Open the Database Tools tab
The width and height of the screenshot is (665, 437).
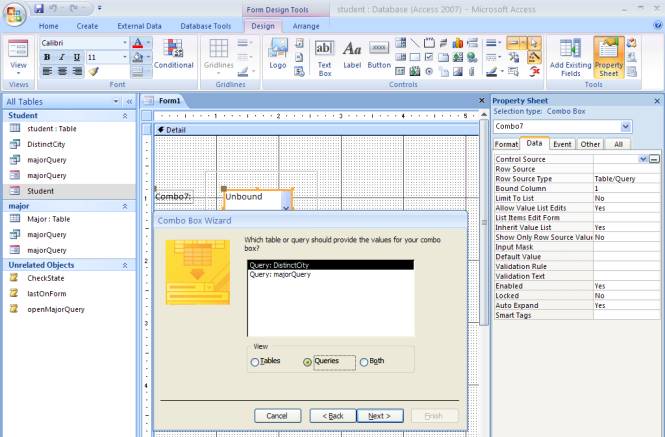[x=206, y=26]
